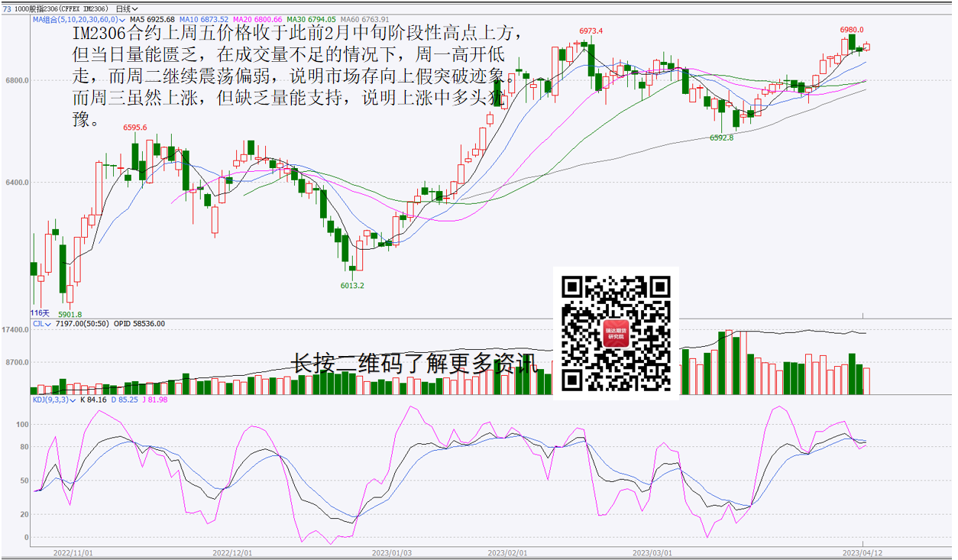Select the MA10 6873.52 legend label
Screen dimensions: 958x560
tap(205, 19)
